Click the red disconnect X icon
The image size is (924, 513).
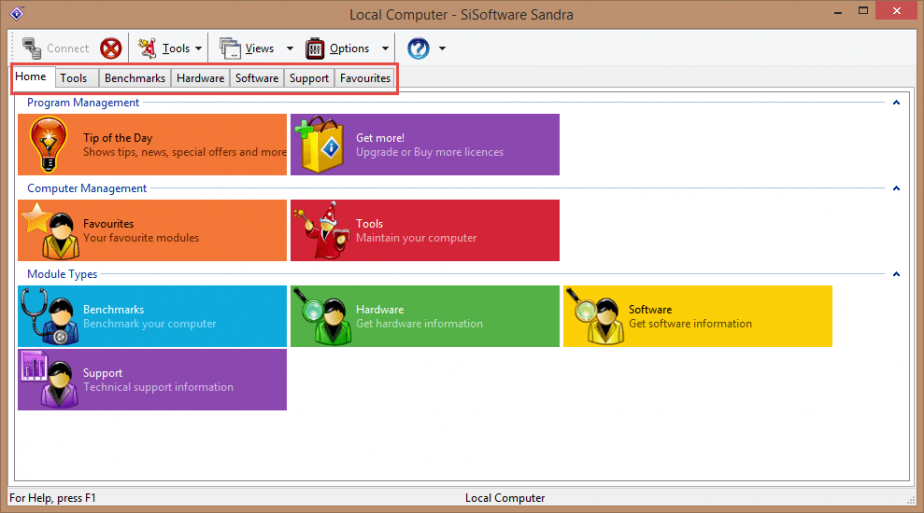click(111, 48)
